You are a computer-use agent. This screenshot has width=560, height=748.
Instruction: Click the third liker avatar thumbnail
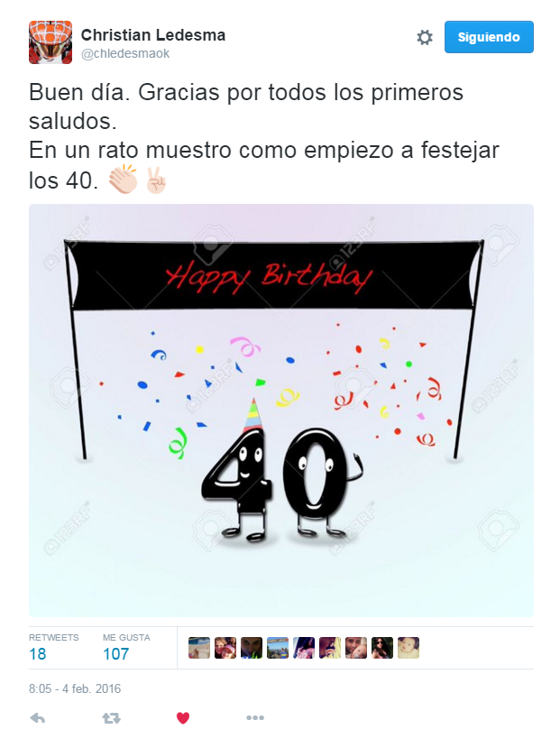tap(252, 648)
